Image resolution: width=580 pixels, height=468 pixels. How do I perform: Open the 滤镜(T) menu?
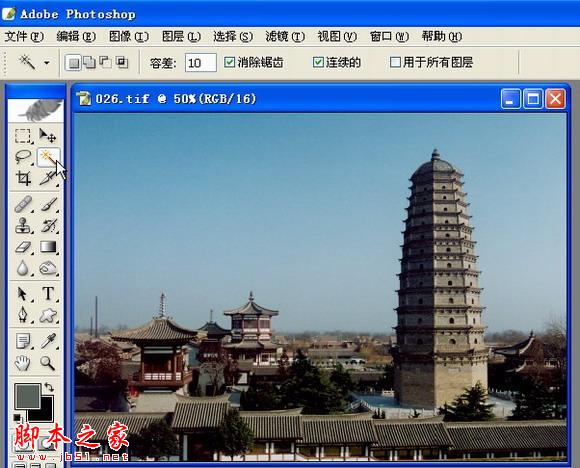[285, 36]
